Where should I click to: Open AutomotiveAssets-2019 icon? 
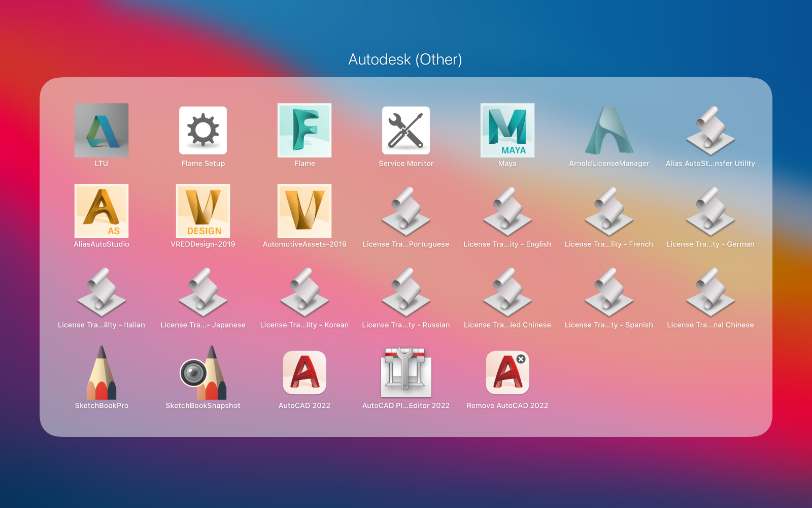[304, 211]
